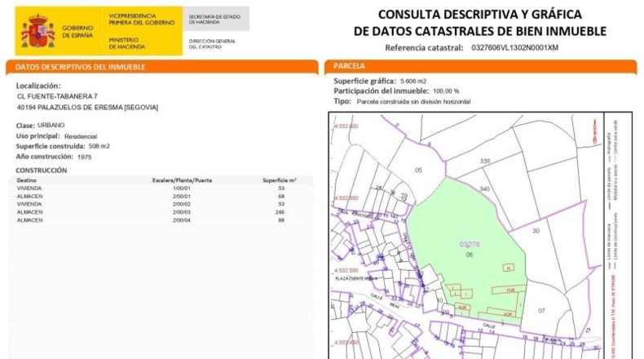Click parcel '340' on the map
Viewport: 644px width, 359px height.
click(x=485, y=188)
